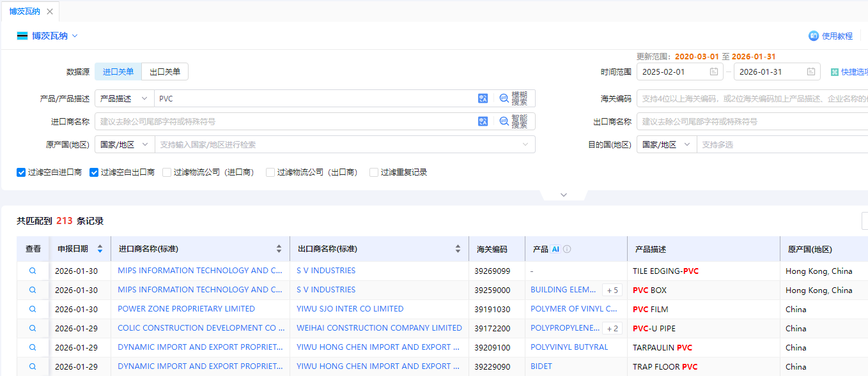The width and height of the screenshot is (868, 376).
Task: Open the 产品描述 type dropdown
Action: (124, 99)
